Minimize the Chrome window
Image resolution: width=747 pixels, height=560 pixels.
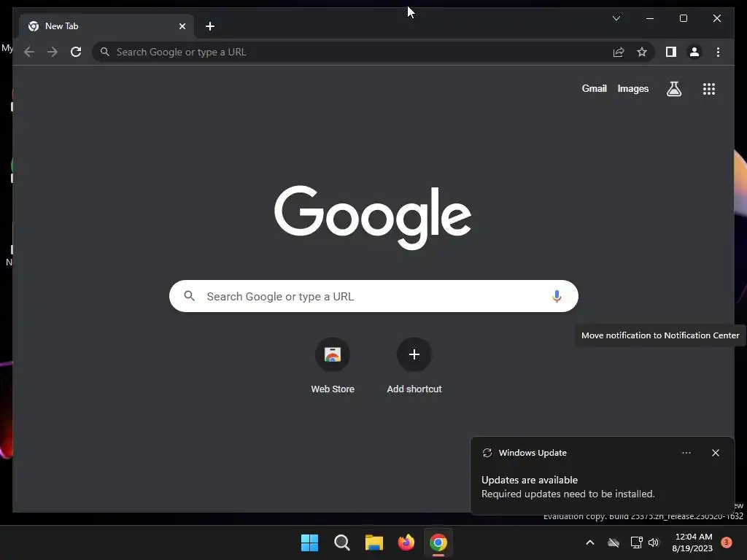tap(650, 18)
